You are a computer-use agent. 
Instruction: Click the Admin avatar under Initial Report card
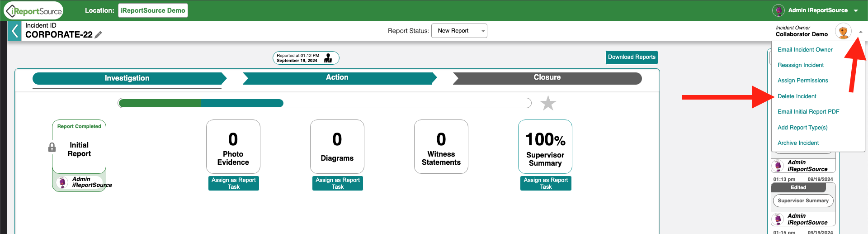pos(63,182)
